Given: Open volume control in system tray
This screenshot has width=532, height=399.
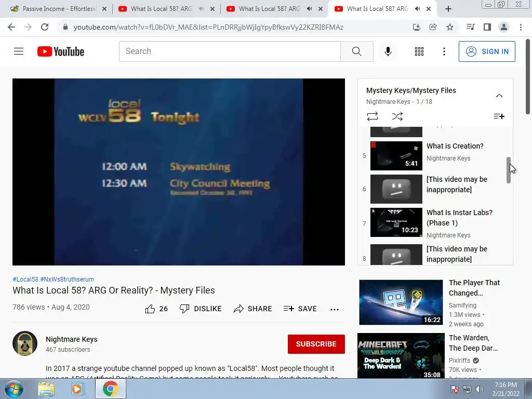Looking at the screenshot, I should click(480, 389).
